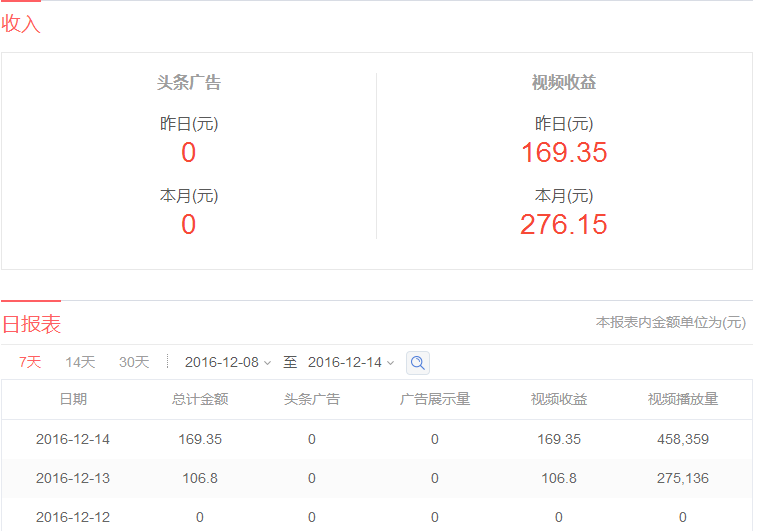Viewport: 758px width, 531px height.
Task: Switch to the 14天 range tab
Action: (x=80, y=362)
